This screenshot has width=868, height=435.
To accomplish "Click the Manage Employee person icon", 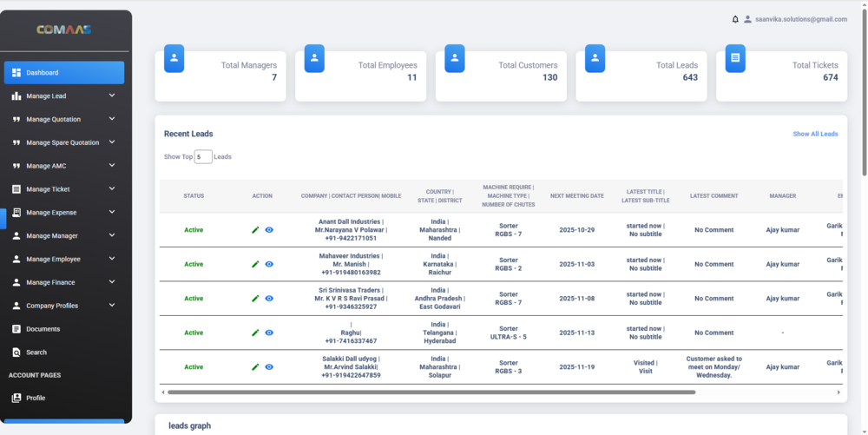I will click(x=16, y=259).
